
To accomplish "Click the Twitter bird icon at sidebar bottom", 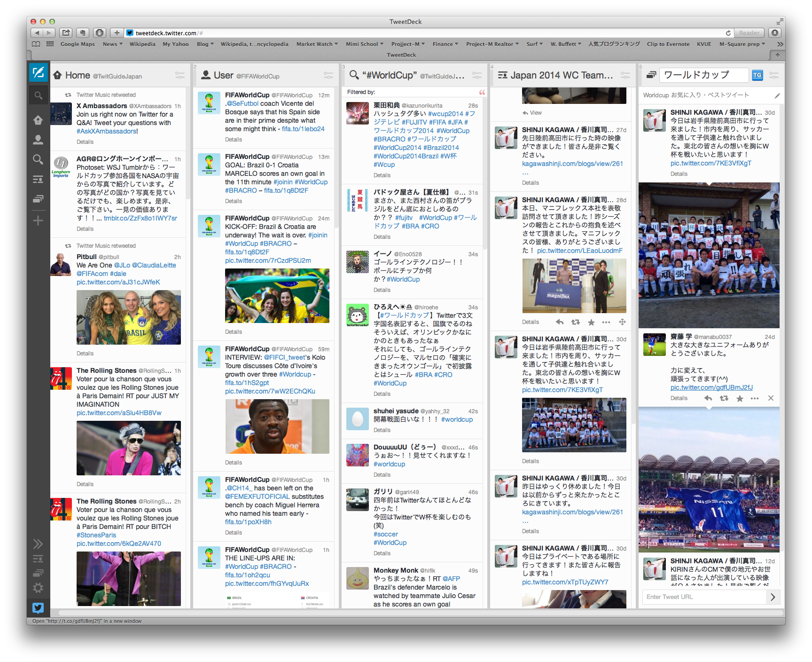I will coord(38,608).
